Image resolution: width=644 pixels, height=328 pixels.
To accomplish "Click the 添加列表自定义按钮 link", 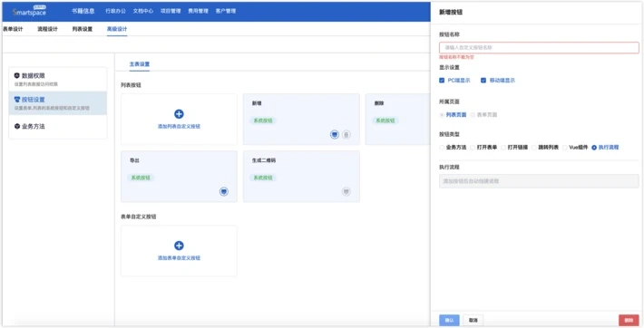I will (x=179, y=127).
